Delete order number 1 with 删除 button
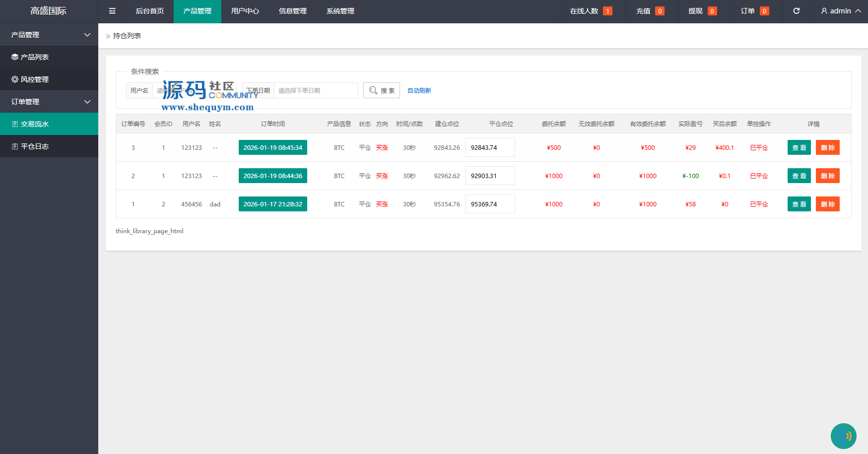This screenshot has width=868, height=454. pyautogui.click(x=827, y=204)
